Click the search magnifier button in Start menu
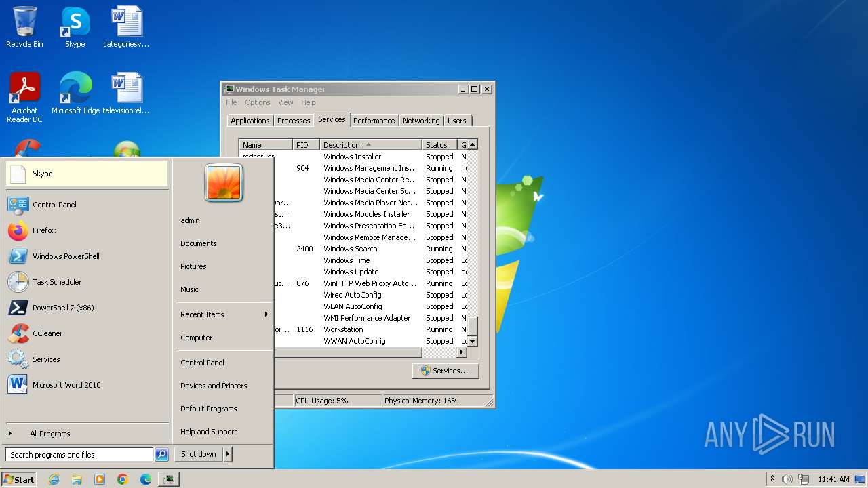 (161, 455)
